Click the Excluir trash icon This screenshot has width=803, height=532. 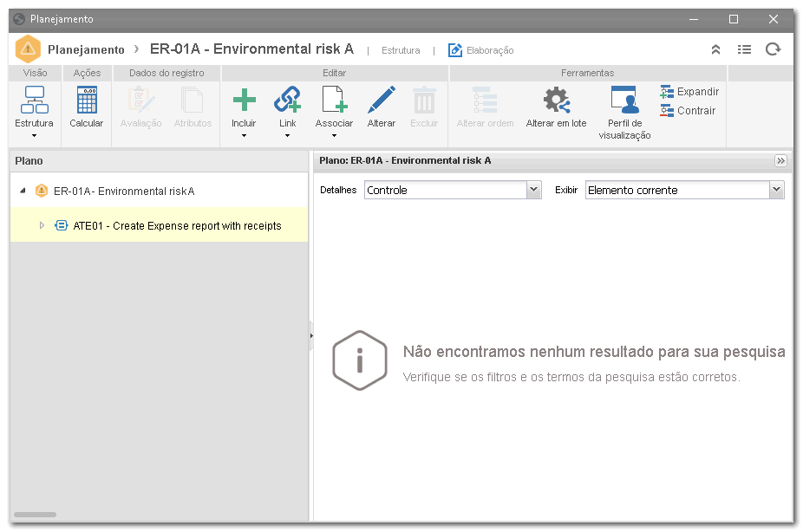[424, 100]
